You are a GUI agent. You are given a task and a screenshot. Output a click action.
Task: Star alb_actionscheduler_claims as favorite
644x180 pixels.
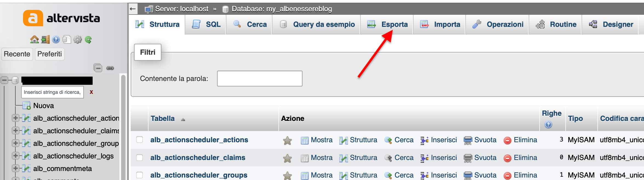pyautogui.click(x=287, y=158)
